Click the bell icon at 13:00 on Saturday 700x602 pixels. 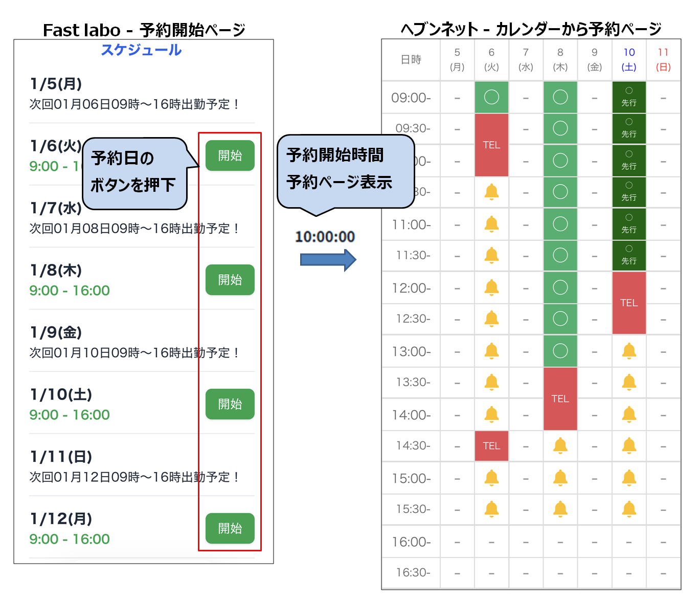(629, 351)
